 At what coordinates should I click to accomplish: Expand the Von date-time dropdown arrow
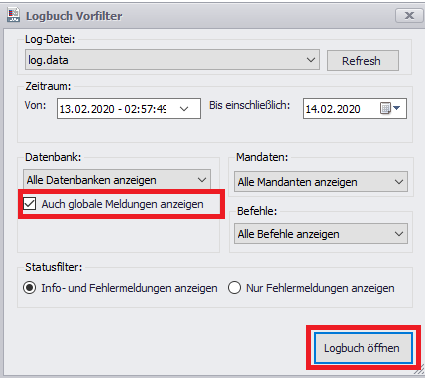[184, 109]
